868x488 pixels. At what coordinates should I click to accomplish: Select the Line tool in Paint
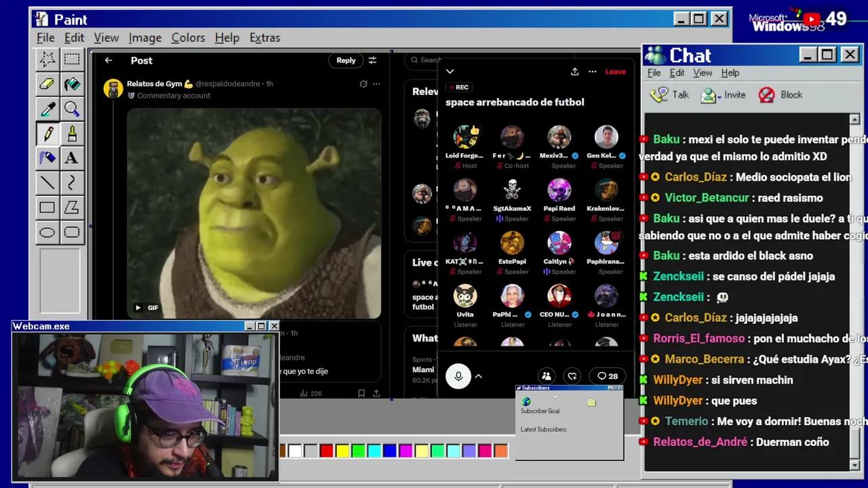47,182
